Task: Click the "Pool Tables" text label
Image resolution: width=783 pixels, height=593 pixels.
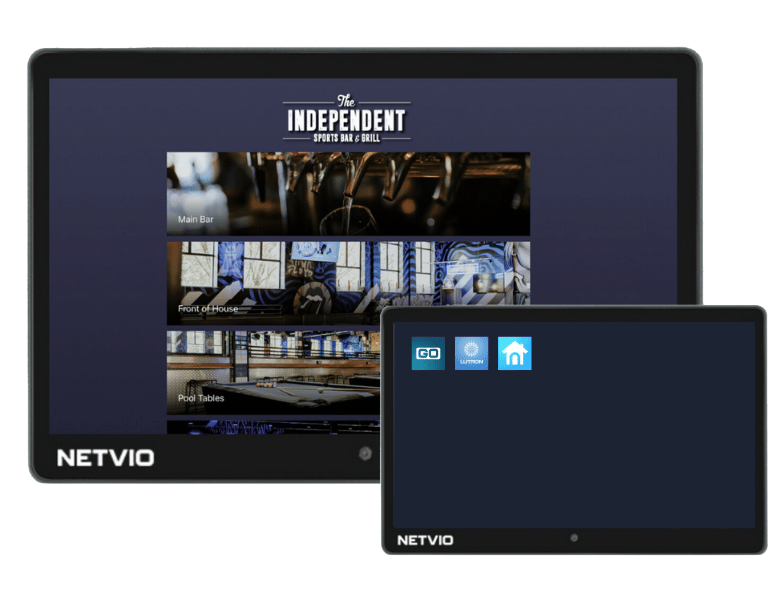Action: click(x=201, y=398)
